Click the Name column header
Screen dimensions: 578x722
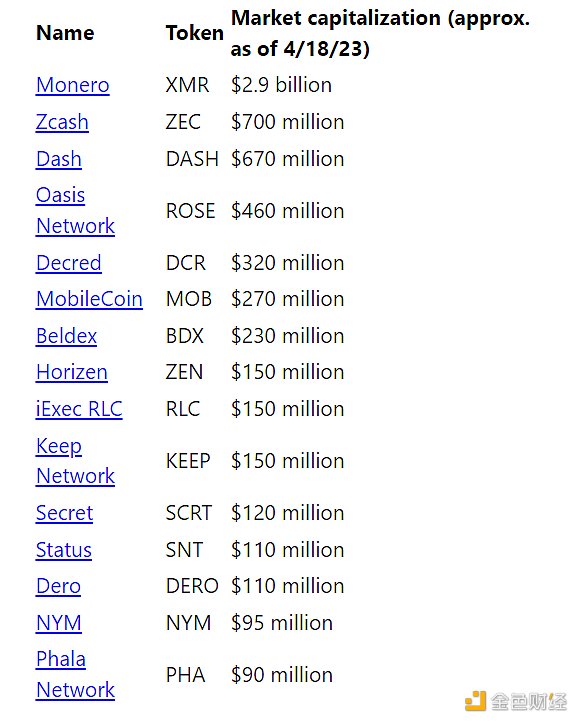[x=65, y=33]
